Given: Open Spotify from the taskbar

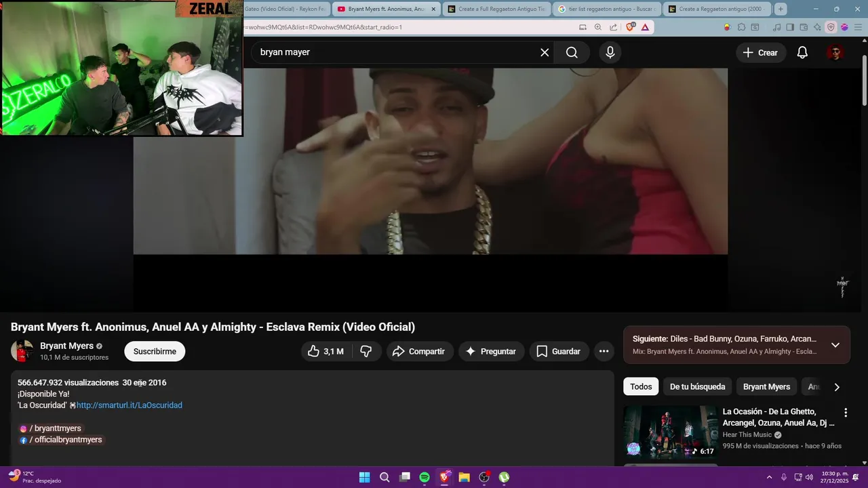Looking at the screenshot, I should click(425, 477).
